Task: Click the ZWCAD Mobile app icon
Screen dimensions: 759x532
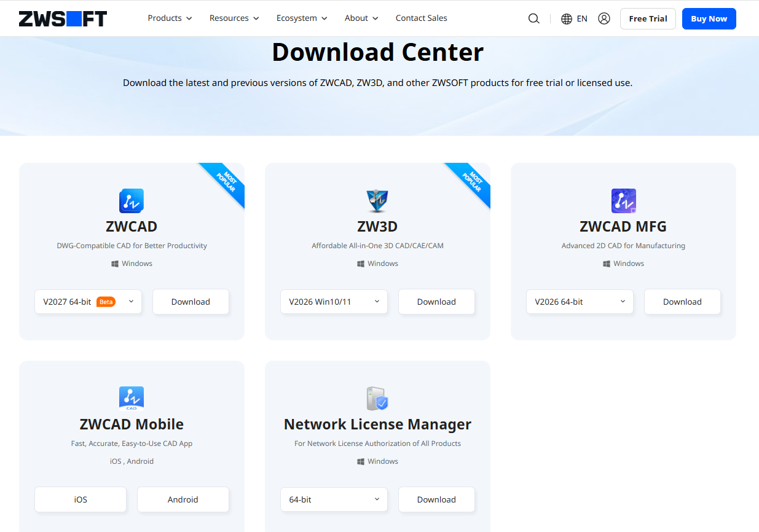Action: pyautogui.click(x=132, y=399)
